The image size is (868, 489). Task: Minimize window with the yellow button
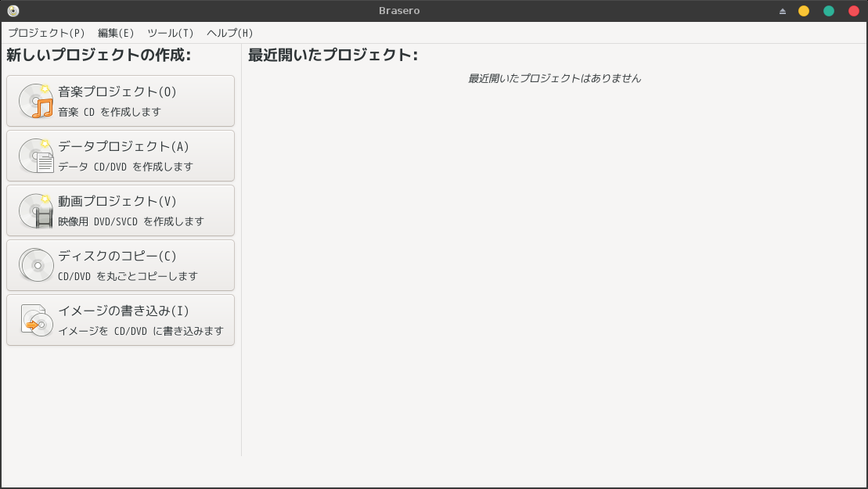[x=804, y=11]
